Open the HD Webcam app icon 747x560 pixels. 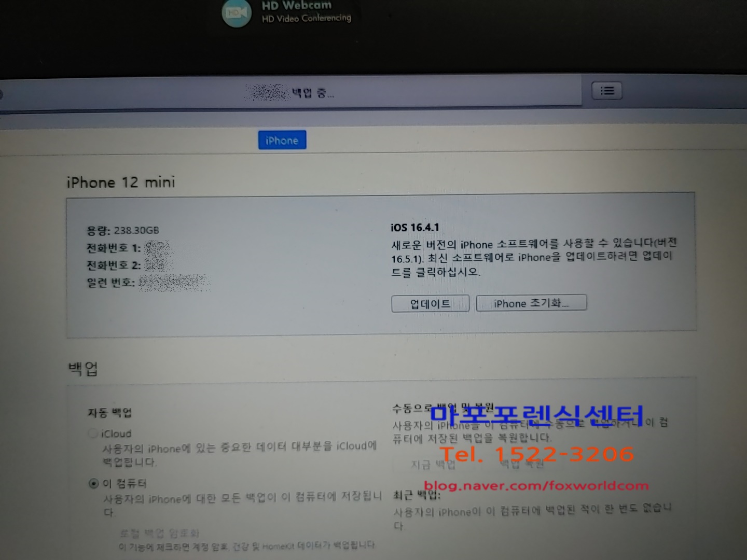point(237,13)
